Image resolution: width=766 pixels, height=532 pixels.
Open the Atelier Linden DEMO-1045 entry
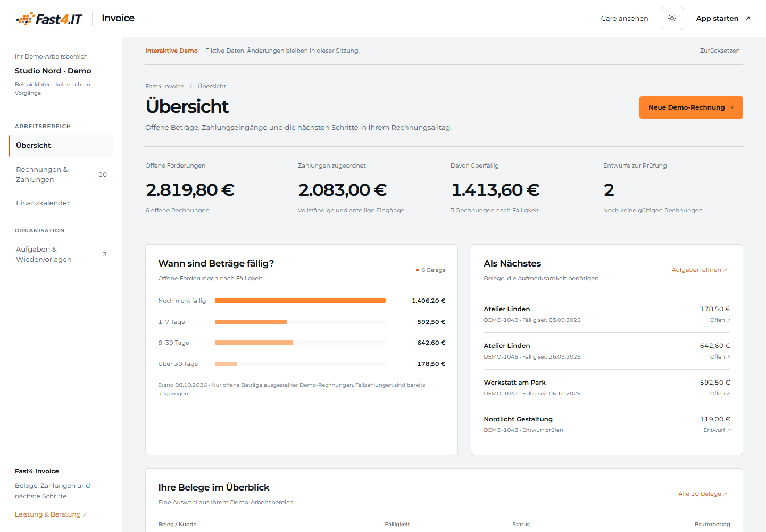607,351
